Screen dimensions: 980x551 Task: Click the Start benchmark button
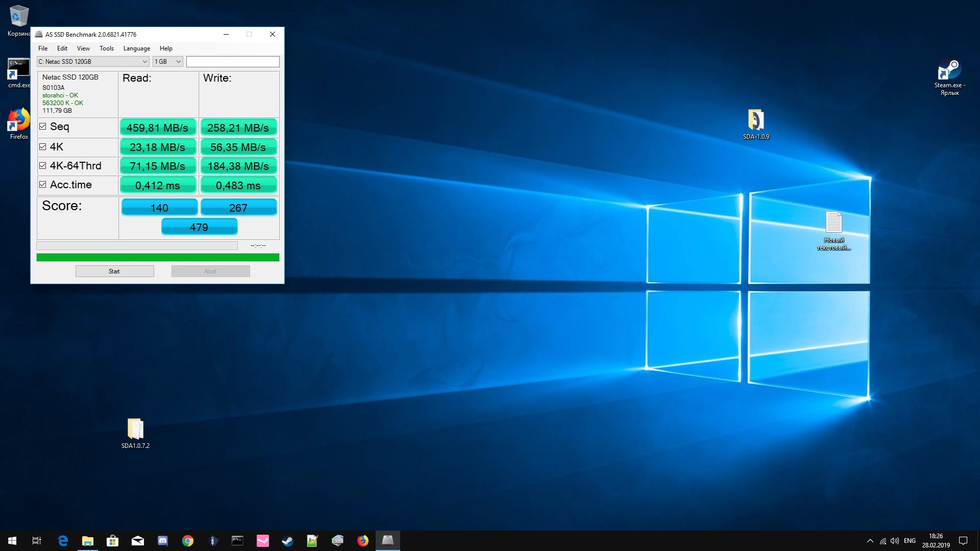(114, 271)
